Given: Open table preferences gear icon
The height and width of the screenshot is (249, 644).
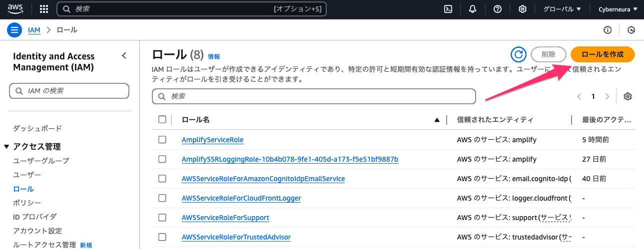Looking at the screenshot, I should [x=628, y=96].
